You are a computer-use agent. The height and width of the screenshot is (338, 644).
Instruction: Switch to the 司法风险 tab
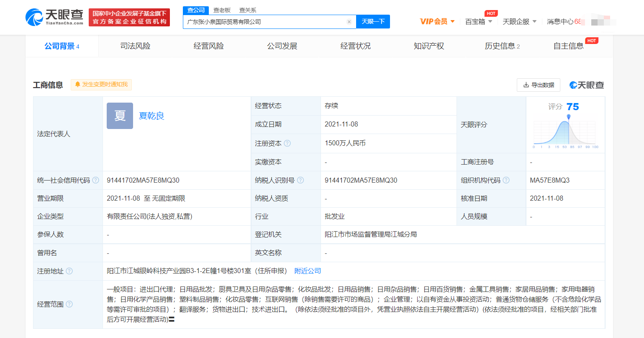click(x=135, y=46)
